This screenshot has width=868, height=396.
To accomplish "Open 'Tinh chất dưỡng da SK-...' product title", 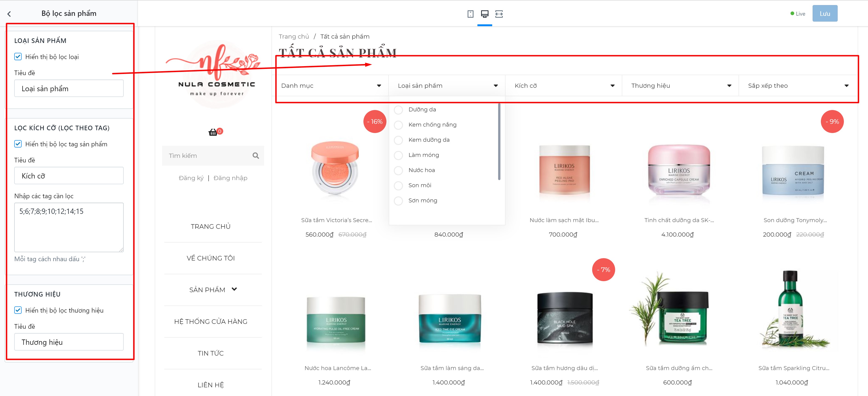I will tap(679, 220).
